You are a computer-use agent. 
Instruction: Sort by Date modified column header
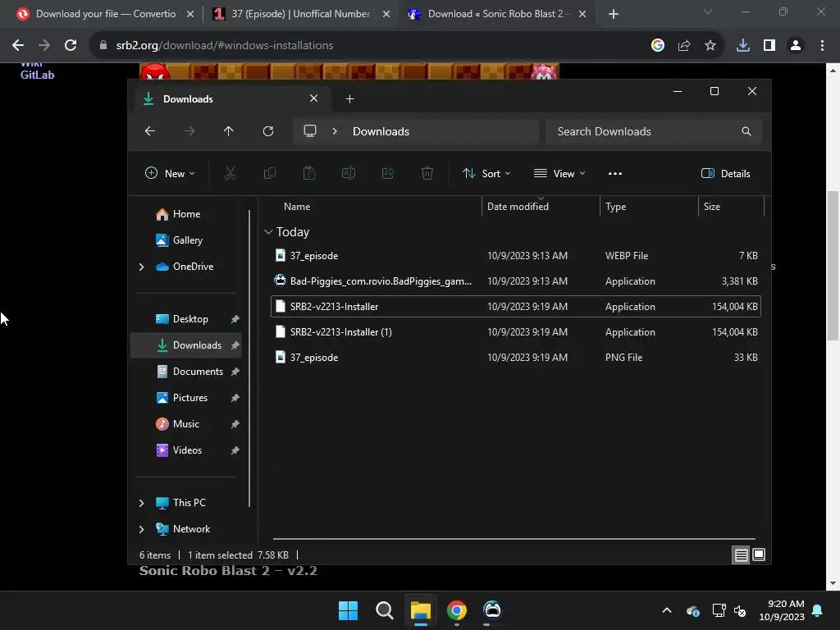pyautogui.click(x=518, y=207)
